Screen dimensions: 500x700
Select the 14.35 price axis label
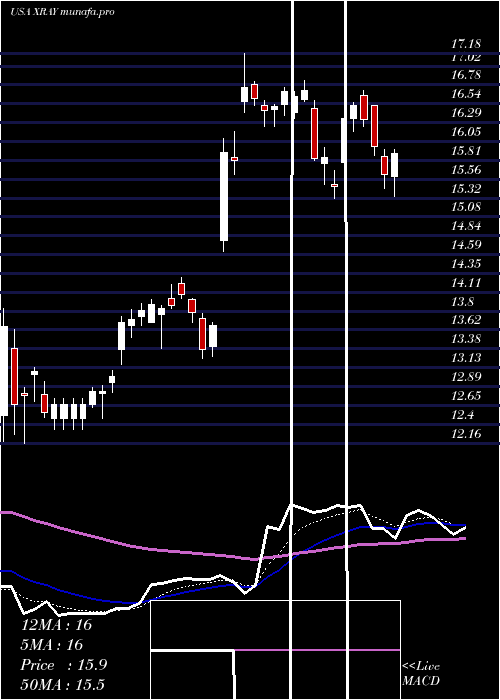pos(466,263)
